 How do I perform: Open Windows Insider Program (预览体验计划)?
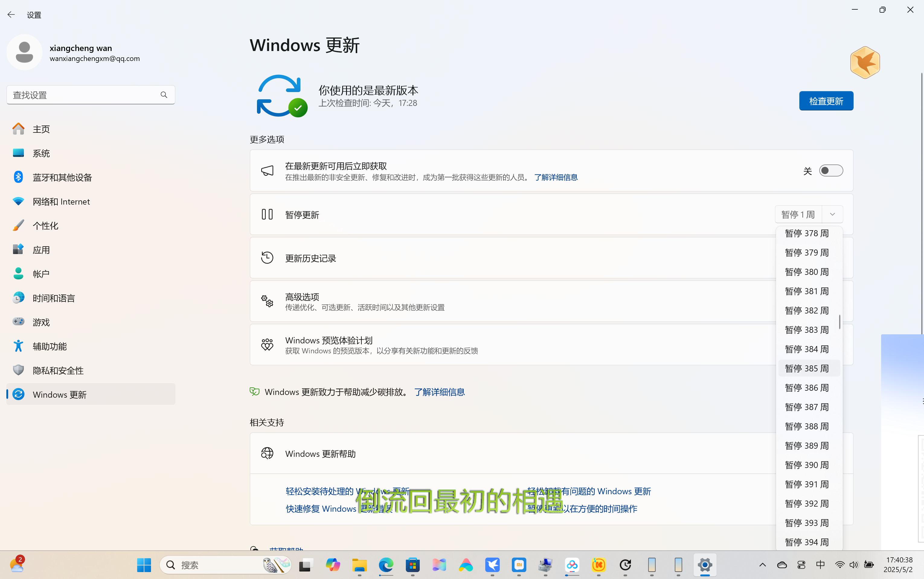pyautogui.click(x=329, y=340)
